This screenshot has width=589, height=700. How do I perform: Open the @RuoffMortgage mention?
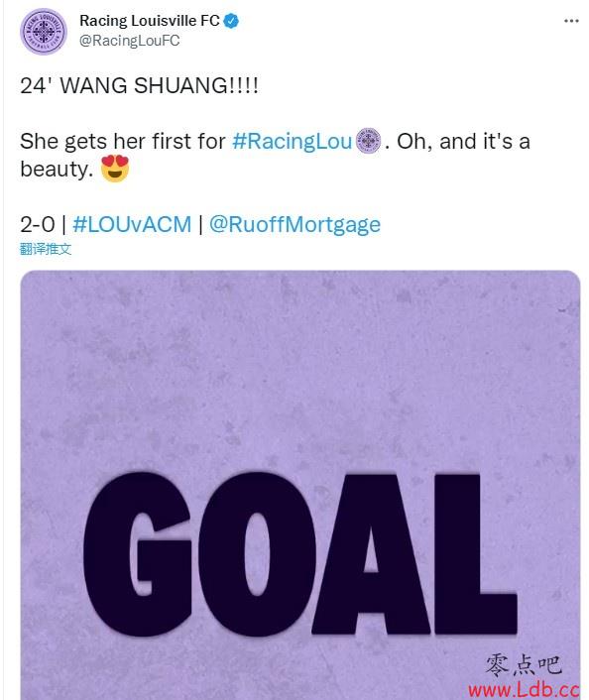pos(294,224)
